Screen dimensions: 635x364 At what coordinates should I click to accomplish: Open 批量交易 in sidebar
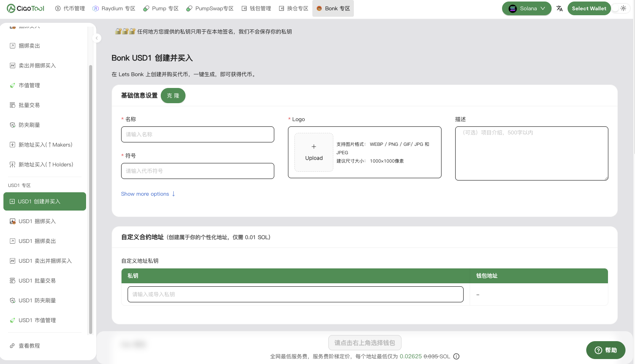point(29,105)
